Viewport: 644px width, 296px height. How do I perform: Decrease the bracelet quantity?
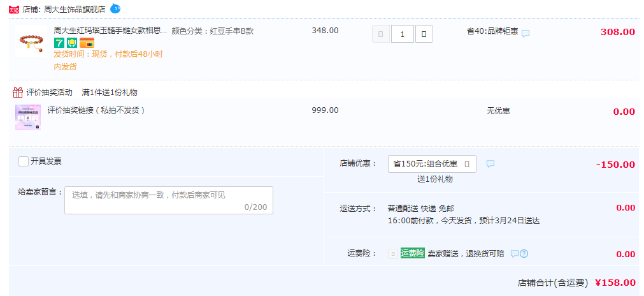pos(381,34)
